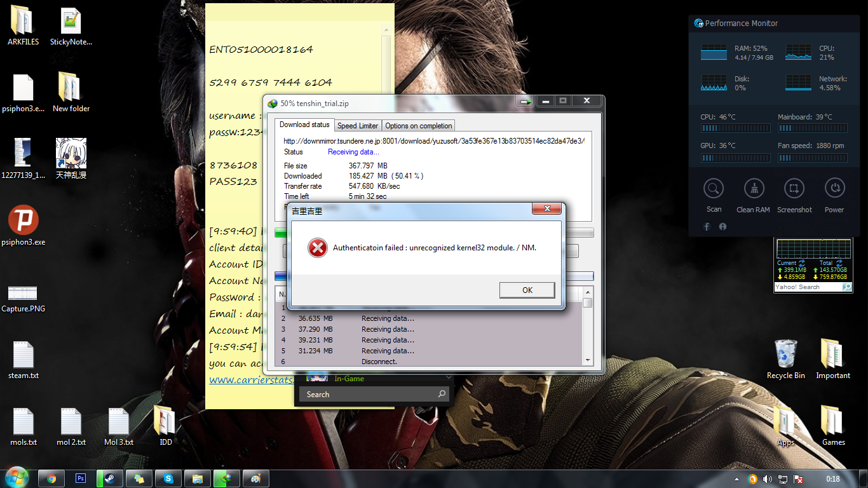Screen dimensions: 868x488
Task: Click the Facebook icon in Performance Monitor
Action: click(x=707, y=227)
